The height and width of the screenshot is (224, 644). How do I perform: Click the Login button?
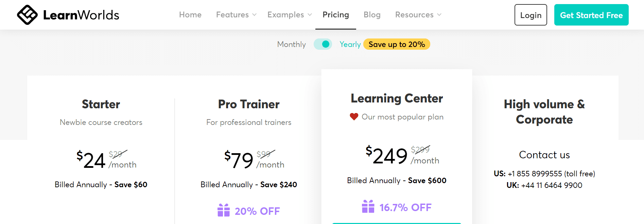531,15
